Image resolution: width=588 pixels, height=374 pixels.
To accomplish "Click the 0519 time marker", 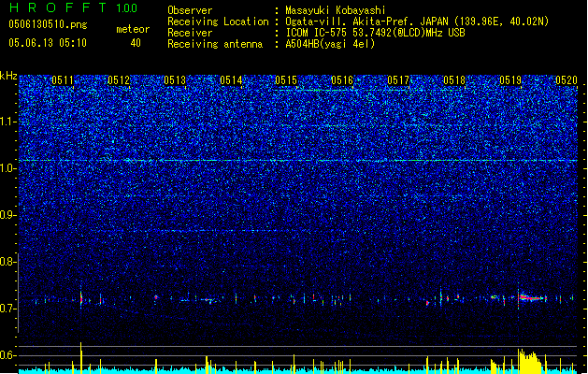I will (x=510, y=80).
